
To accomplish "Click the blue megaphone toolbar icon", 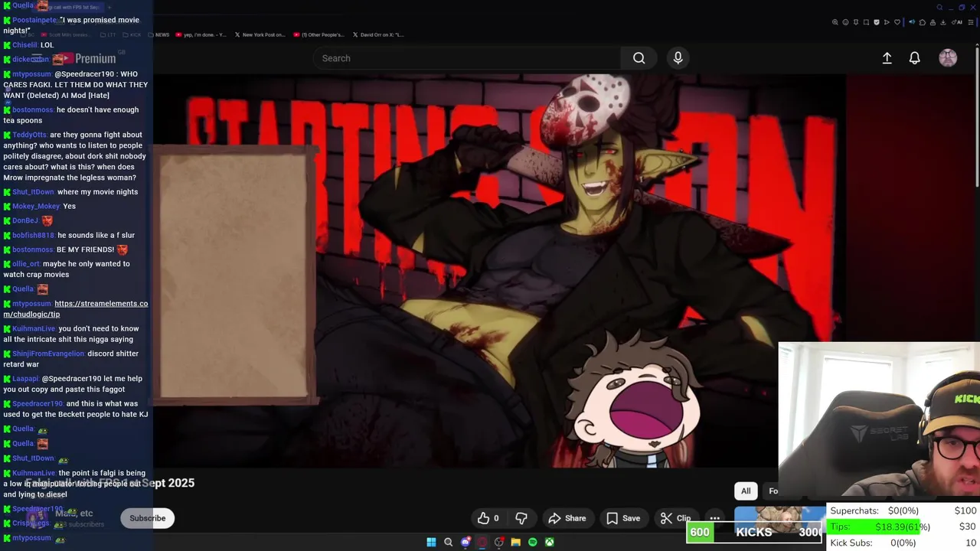I will pyautogui.click(x=912, y=22).
